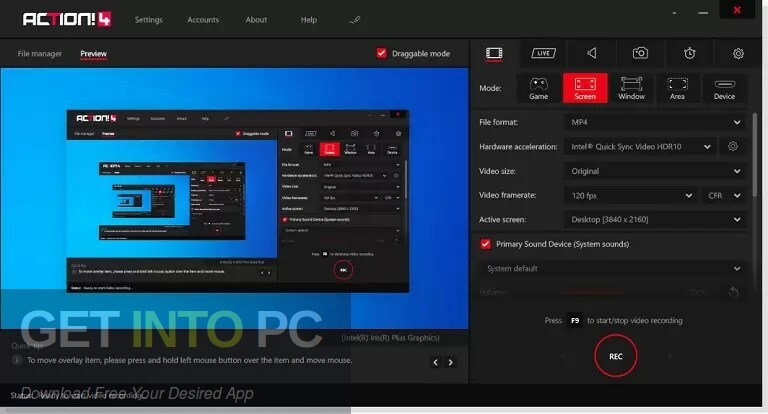Screen dimensions: 768x414
Task: Uncheck Primary Sound Device (System sounds)
Action: point(485,244)
